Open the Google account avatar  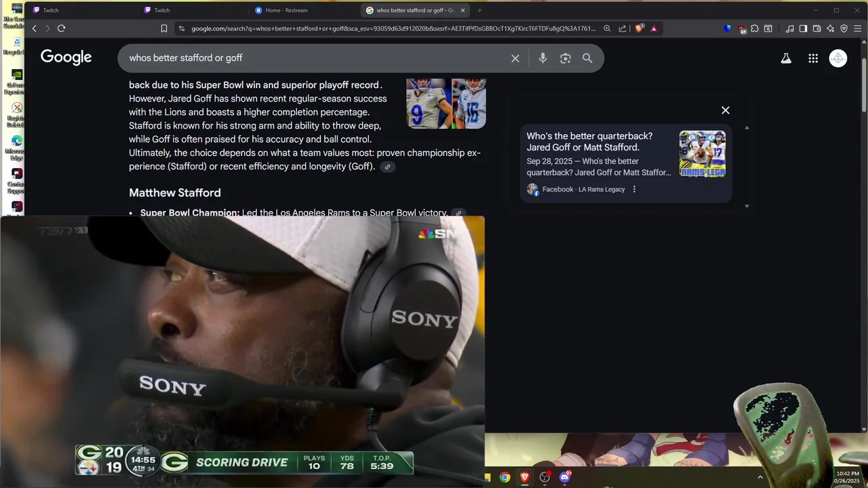[x=838, y=58]
